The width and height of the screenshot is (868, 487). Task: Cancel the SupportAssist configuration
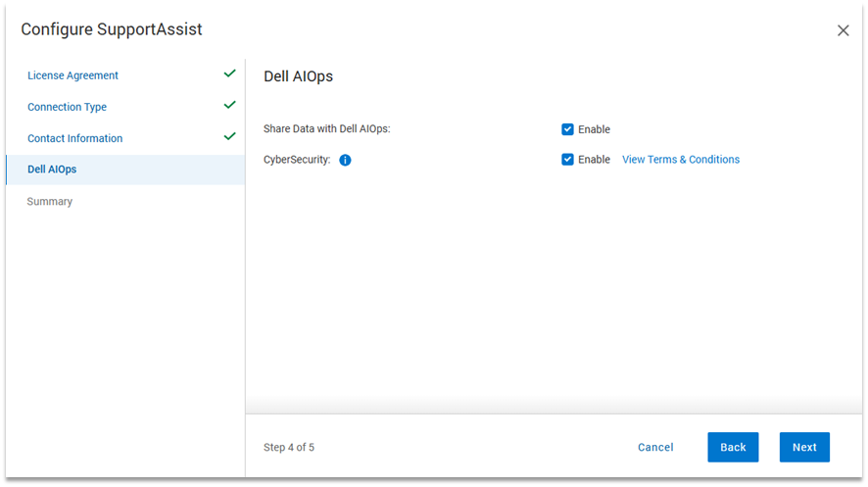655,447
